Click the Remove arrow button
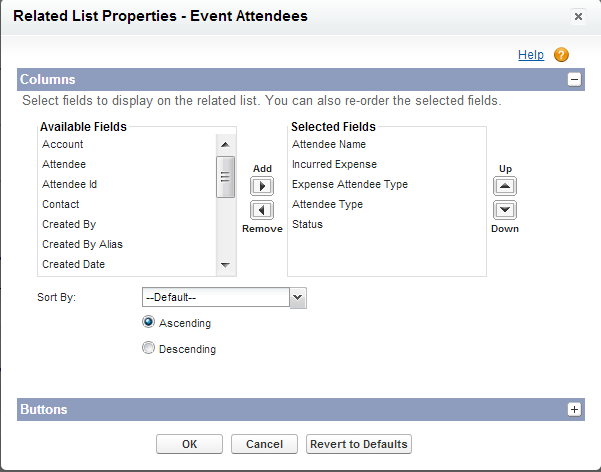 [261, 210]
